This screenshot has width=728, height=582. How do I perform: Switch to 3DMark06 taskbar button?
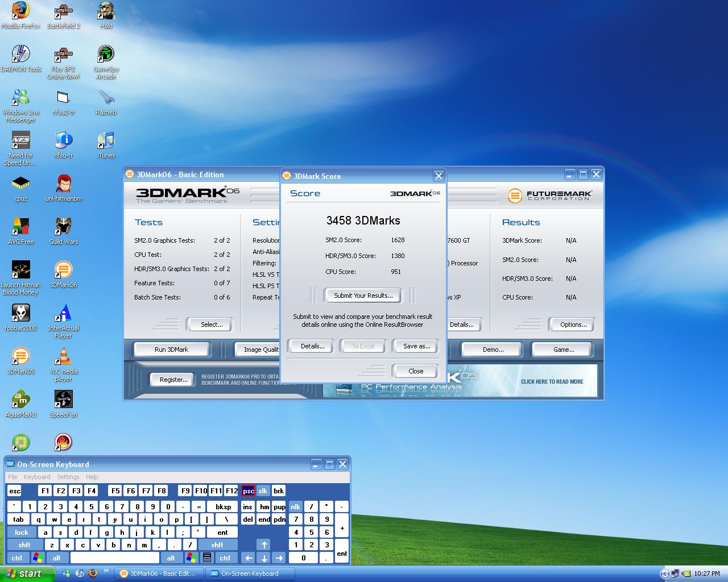(x=159, y=573)
